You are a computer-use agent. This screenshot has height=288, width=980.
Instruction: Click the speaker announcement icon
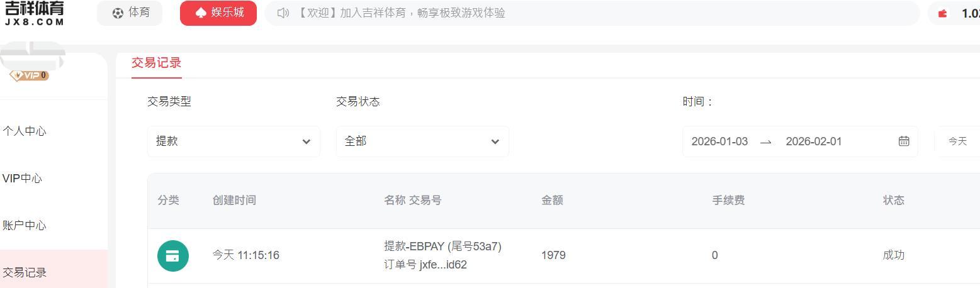(283, 13)
